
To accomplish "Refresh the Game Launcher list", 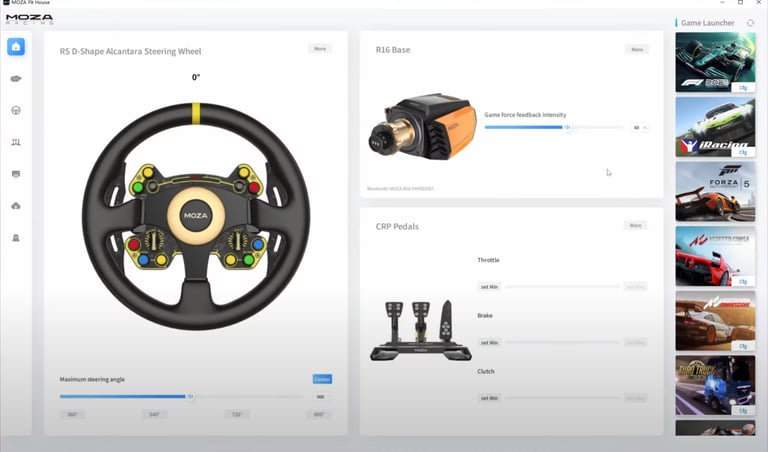I will [750, 23].
